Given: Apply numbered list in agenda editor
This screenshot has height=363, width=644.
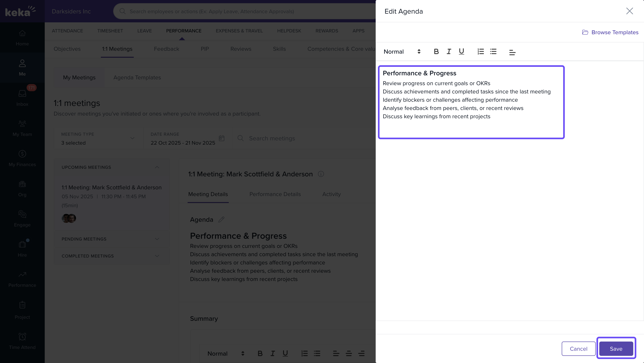Looking at the screenshot, I should [481, 52].
